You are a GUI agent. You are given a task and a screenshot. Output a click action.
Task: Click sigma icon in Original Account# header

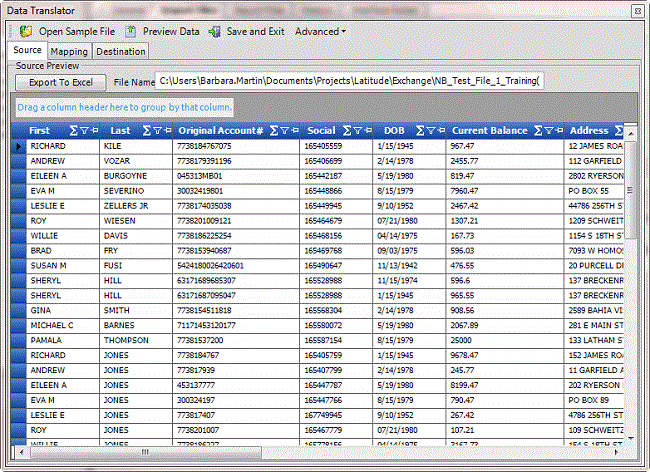[x=272, y=131]
